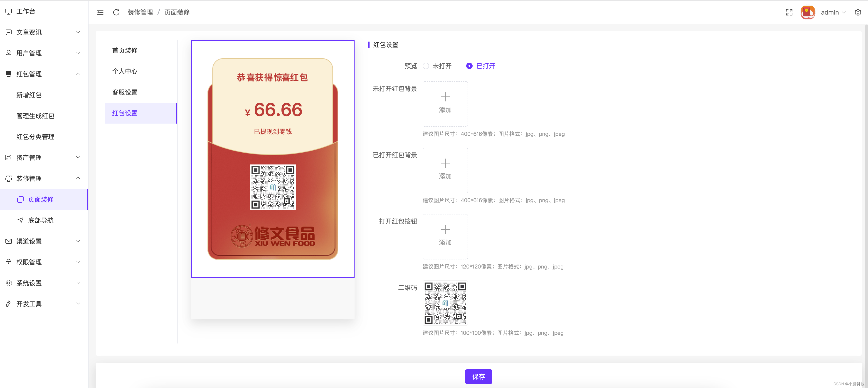Viewport: 868px width, 388px height.
Task: Click the uploaded 二维码 thumbnail
Action: [445, 303]
